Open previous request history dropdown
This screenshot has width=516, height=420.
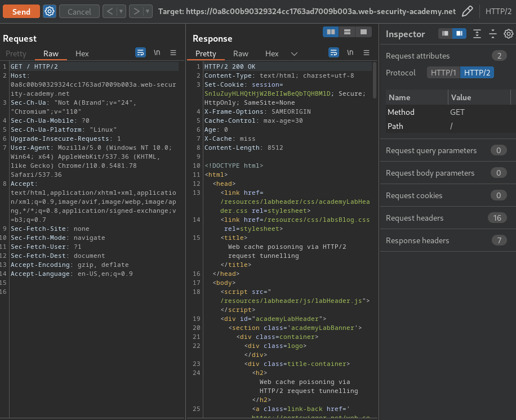point(122,11)
